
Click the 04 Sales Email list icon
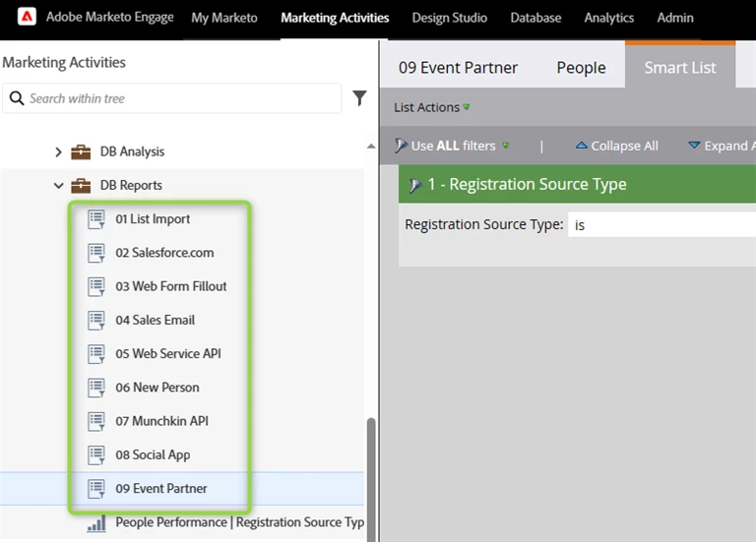[96, 321]
